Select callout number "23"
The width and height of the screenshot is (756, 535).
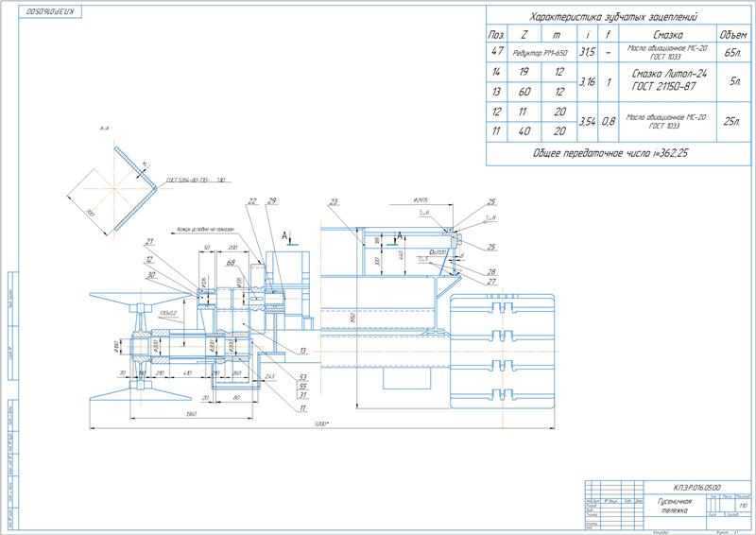coord(334,202)
